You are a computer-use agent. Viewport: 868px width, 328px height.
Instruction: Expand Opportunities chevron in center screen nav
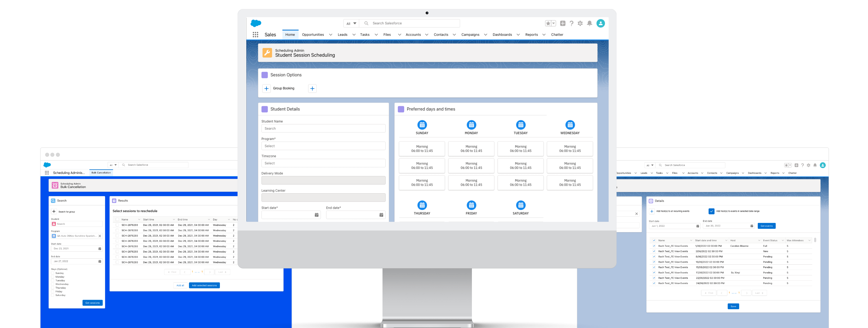coord(330,35)
